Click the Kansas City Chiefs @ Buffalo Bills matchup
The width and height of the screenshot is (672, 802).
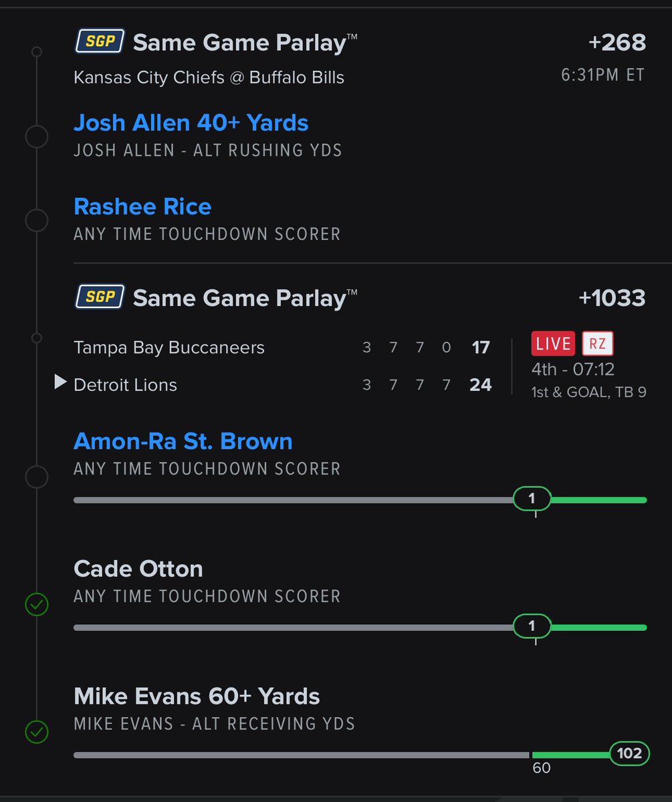[209, 78]
